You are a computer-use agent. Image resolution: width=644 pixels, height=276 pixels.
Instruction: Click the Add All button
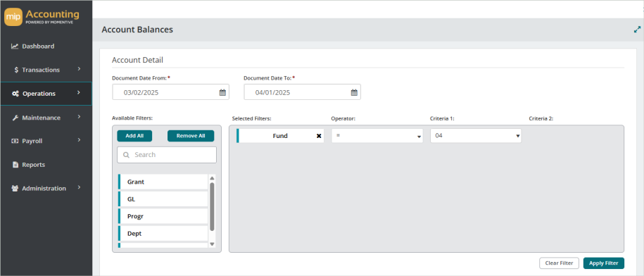[134, 136]
